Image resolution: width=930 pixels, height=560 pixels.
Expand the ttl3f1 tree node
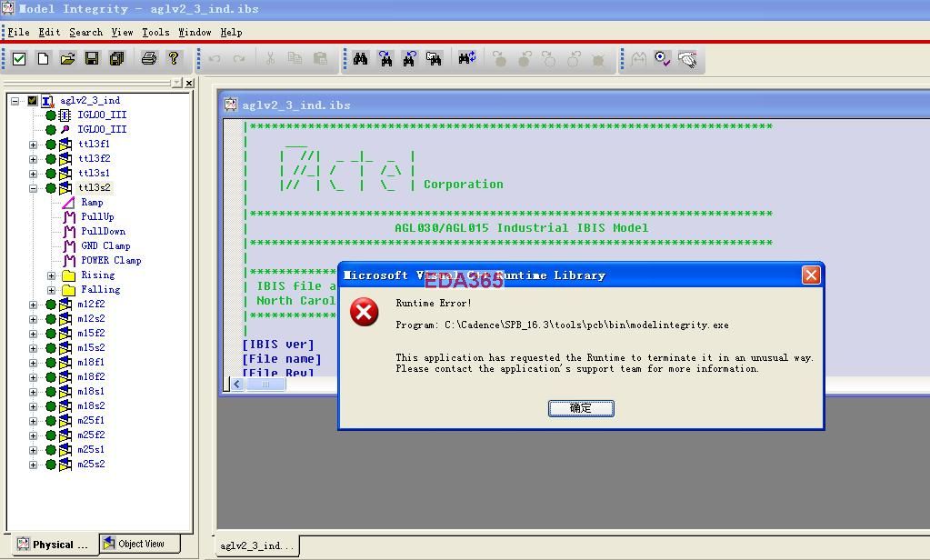pos(34,145)
